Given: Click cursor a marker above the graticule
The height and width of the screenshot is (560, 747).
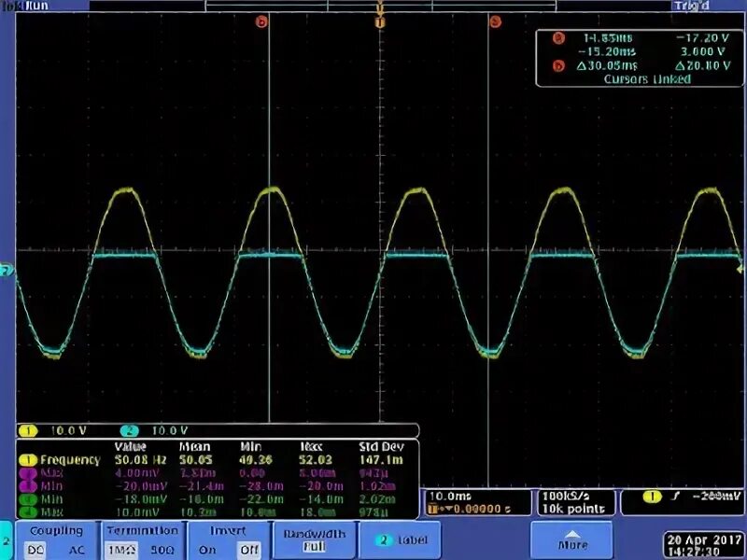Looking at the screenshot, I should point(496,21).
